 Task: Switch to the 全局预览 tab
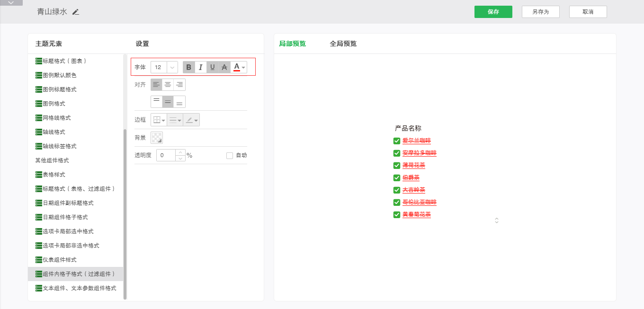tap(343, 44)
